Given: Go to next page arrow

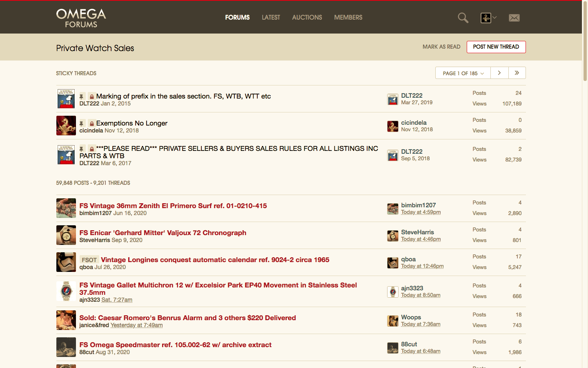Looking at the screenshot, I should [x=499, y=73].
